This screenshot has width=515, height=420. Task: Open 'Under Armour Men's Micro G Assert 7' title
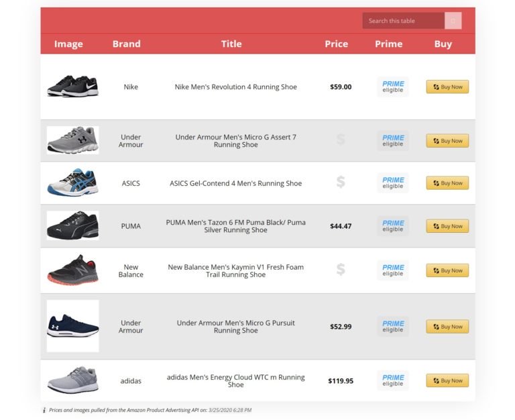pos(236,141)
